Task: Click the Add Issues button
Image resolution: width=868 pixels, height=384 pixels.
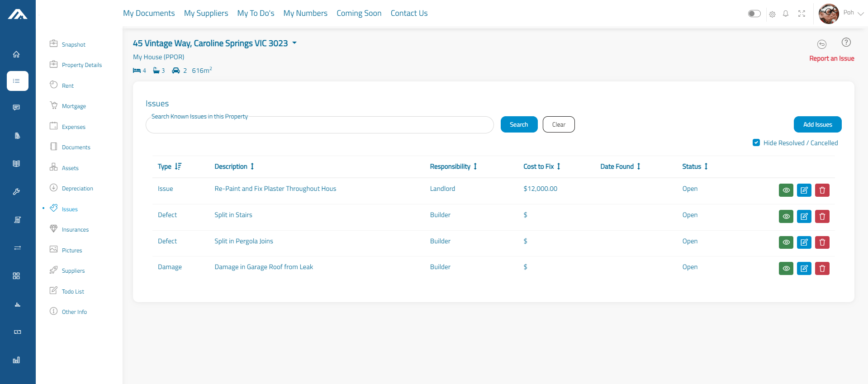Action: pos(817,124)
